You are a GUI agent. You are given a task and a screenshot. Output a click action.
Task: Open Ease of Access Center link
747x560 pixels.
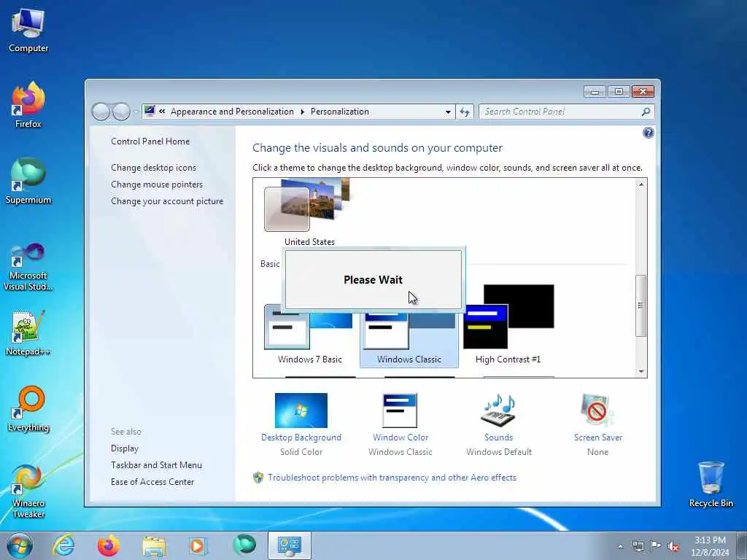(152, 481)
